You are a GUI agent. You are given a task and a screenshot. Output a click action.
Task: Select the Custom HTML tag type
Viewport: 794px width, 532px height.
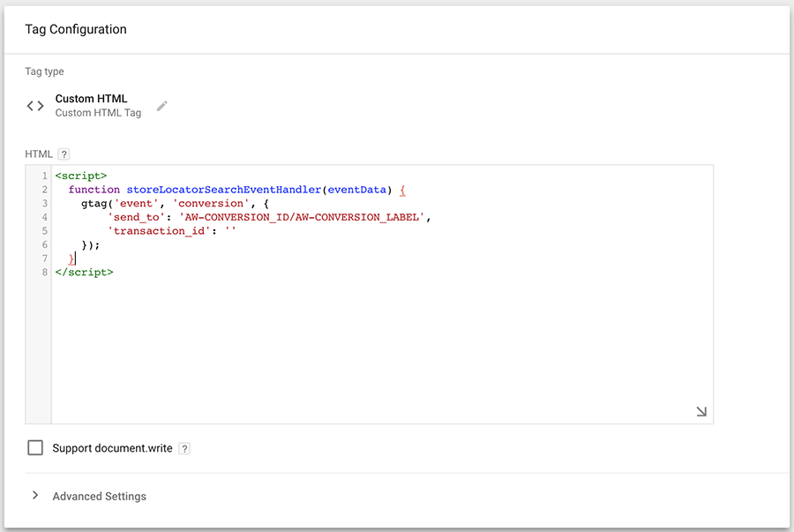pyautogui.click(x=91, y=99)
